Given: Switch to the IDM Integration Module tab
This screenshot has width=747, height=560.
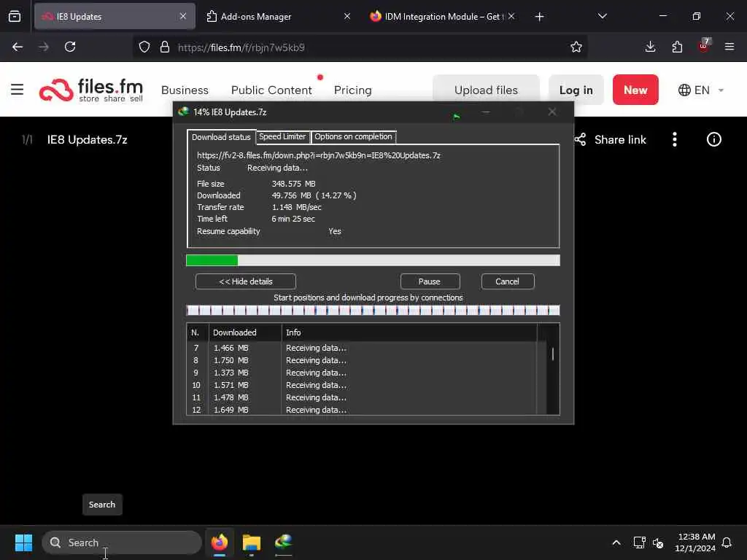Looking at the screenshot, I should (x=441, y=17).
